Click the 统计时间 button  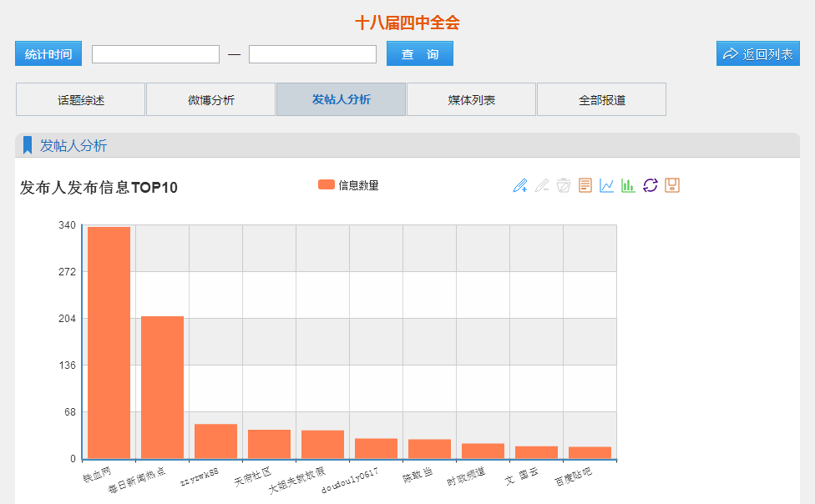tap(48, 54)
